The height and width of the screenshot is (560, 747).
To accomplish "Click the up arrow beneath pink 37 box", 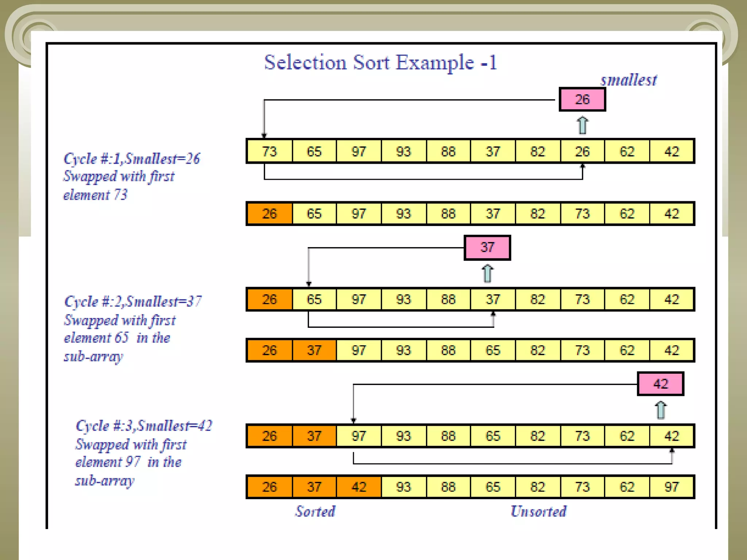I will click(487, 273).
